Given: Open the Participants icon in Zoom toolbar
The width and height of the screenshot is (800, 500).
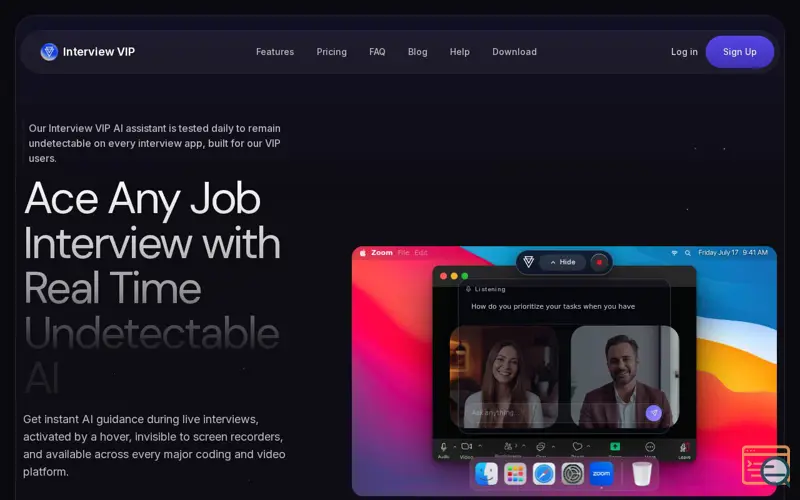Looking at the screenshot, I should [x=508, y=446].
